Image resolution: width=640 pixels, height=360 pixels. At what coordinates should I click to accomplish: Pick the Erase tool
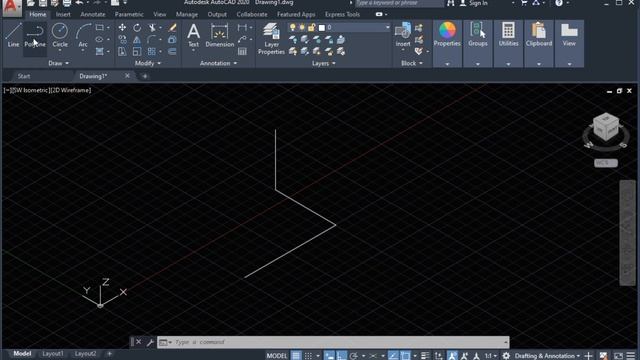click(x=172, y=28)
